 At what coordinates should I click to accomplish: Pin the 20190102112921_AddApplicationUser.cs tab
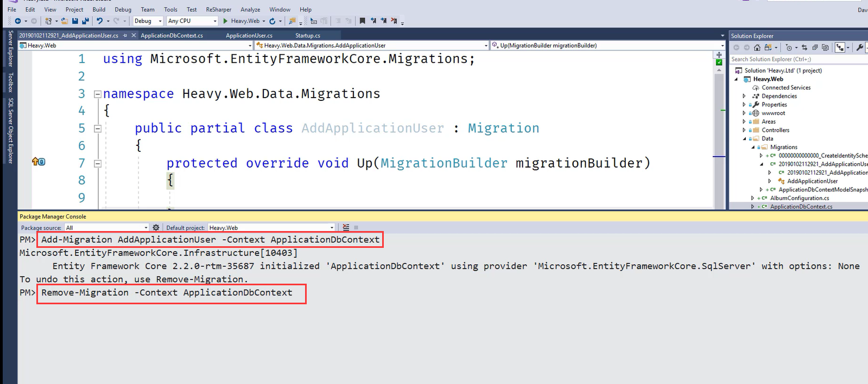pos(125,36)
